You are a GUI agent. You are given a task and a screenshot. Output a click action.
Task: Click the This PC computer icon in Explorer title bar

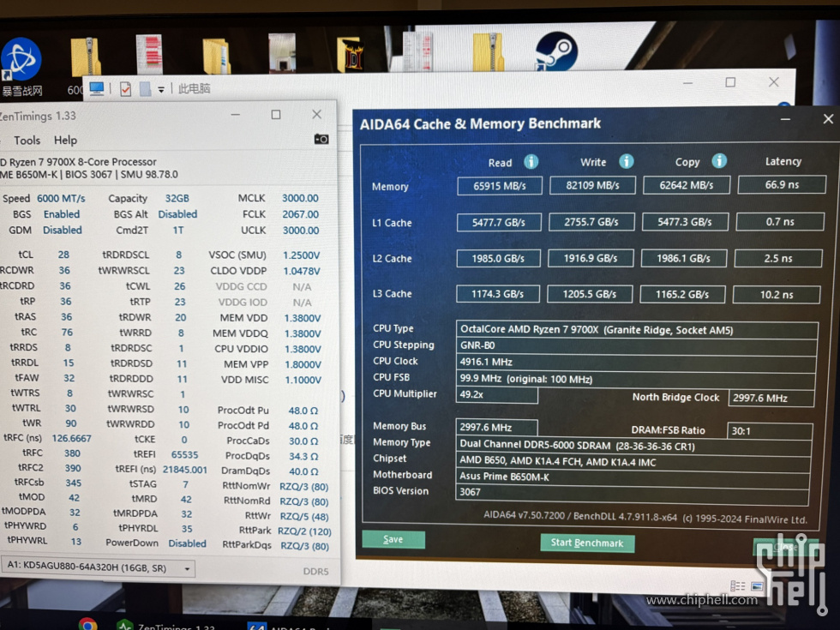click(x=97, y=89)
